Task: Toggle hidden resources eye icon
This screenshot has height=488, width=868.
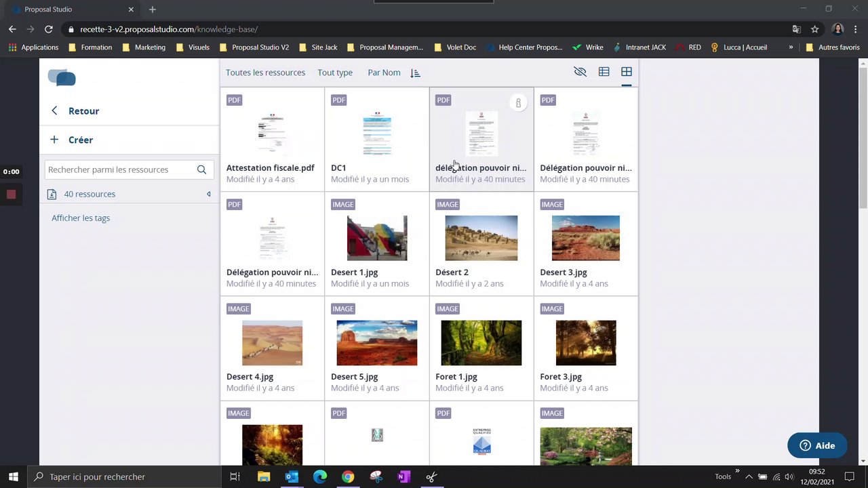Action: (x=580, y=72)
